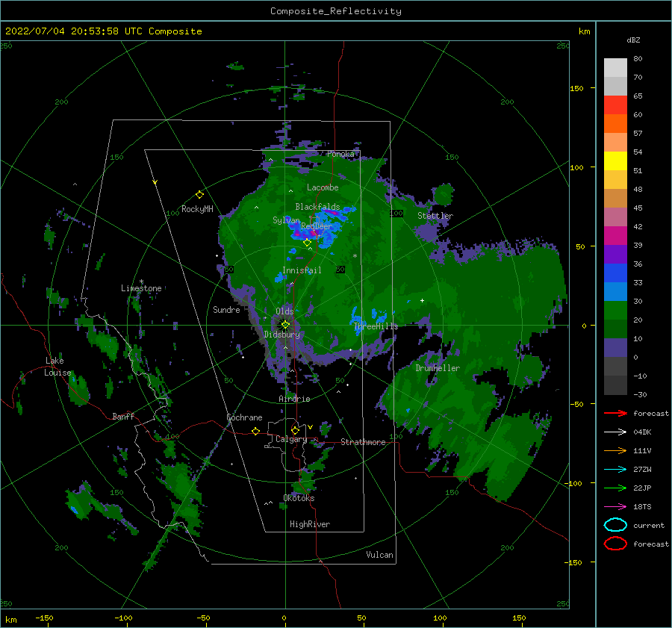The width and height of the screenshot is (672, 628).
Task: Select the bright green 30 dBZ swatch
Action: 615,310
